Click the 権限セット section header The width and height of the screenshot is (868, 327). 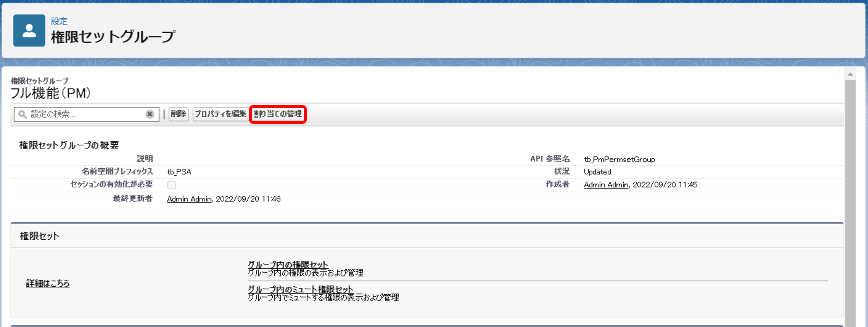[39, 236]
